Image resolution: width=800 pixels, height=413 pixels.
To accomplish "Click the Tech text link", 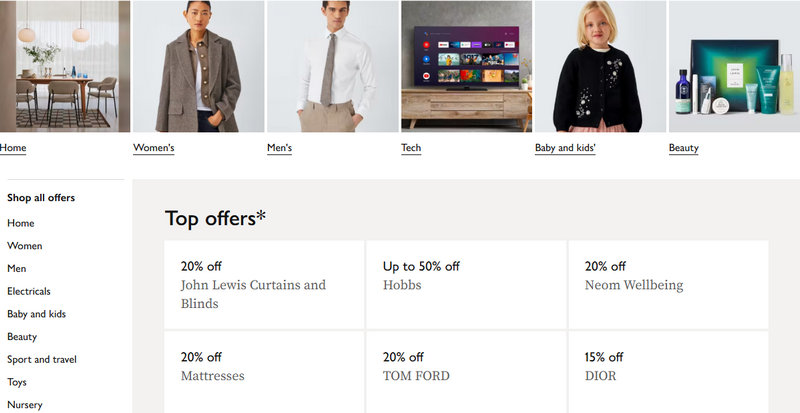I will (x=411, y=148).
